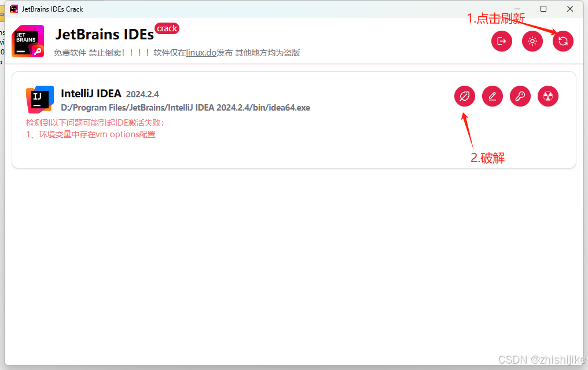Viewport: 588px width, 370px height.
Task: Click the version number 2024.2.4
Action: pyautogui.click(x=142, y=94)
